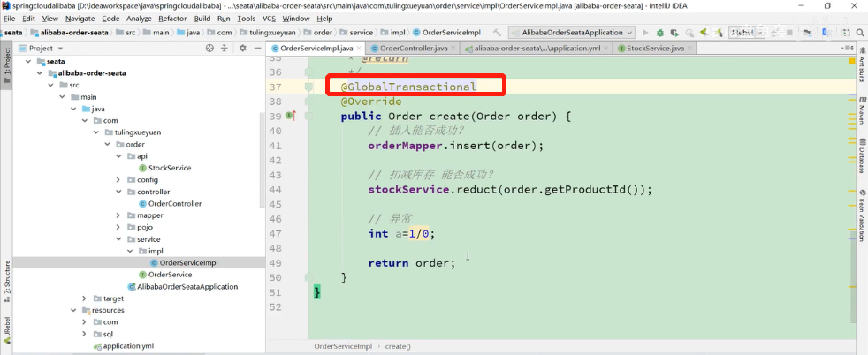This screenshot has width=868, height=355.
Task: Click the Project panel vertical scrollbar
Action: [x=262, y=161]
